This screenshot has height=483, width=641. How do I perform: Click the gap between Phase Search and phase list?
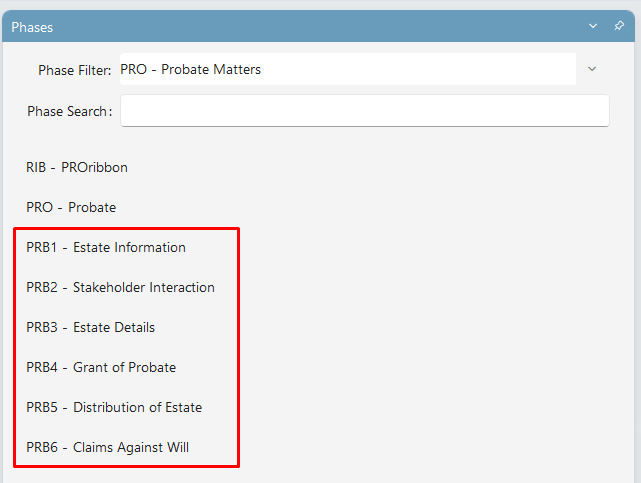click(x=319, y=140)
